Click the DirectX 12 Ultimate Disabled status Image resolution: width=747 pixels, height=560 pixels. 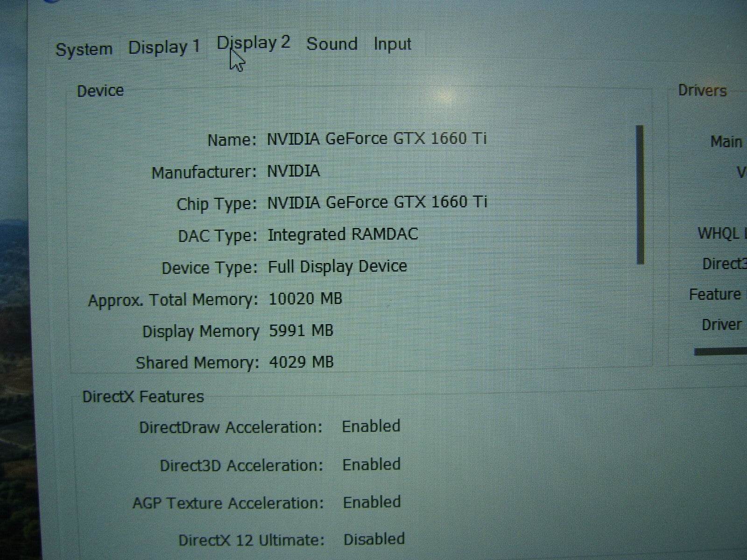click(x=373, y=539)
